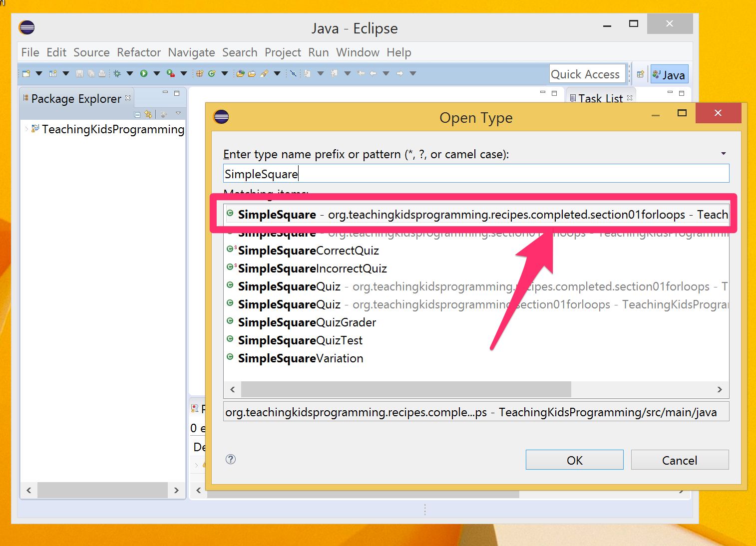Click OK in the Open Type dialog

[574, 460]
